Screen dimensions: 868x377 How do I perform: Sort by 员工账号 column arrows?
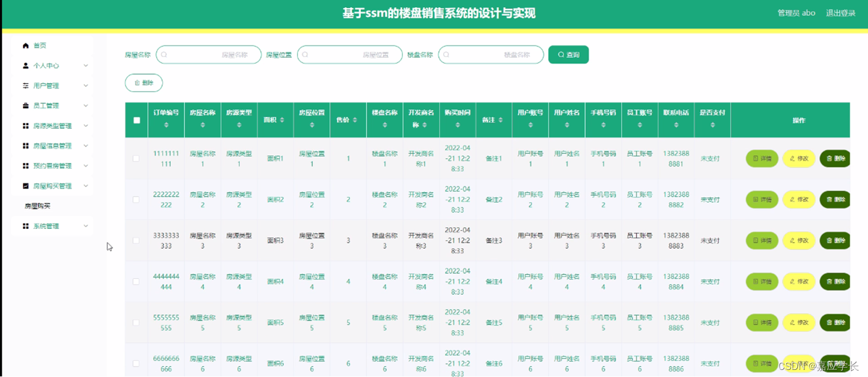click(640, 125)
